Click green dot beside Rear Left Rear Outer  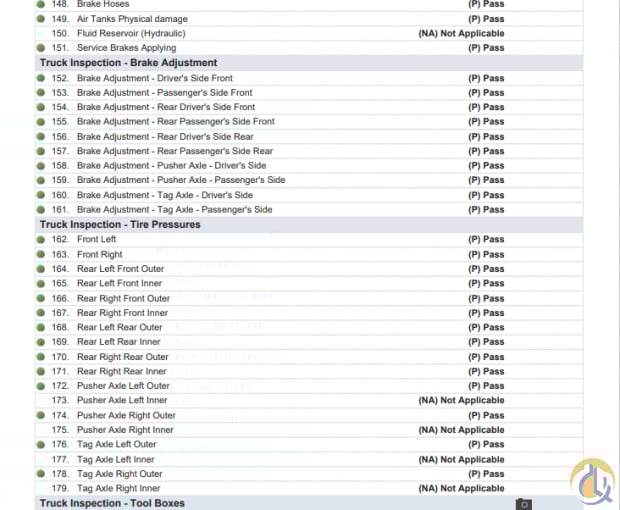pos(41,327)
